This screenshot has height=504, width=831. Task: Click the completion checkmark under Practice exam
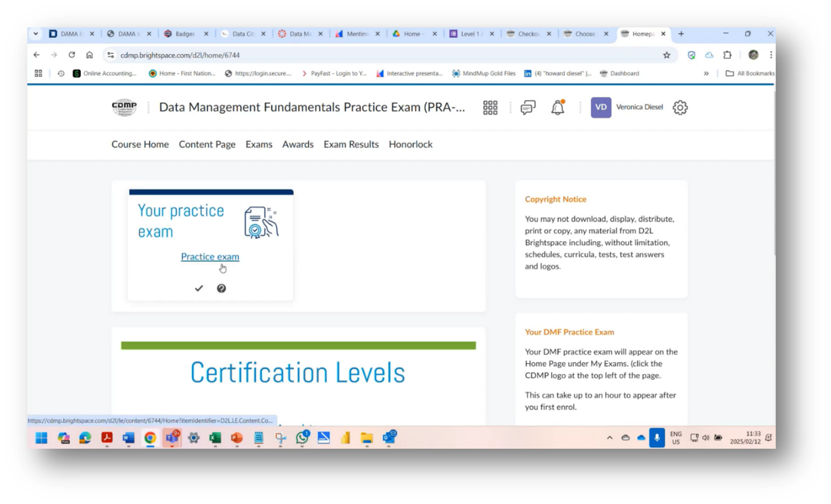click(198, 288)
